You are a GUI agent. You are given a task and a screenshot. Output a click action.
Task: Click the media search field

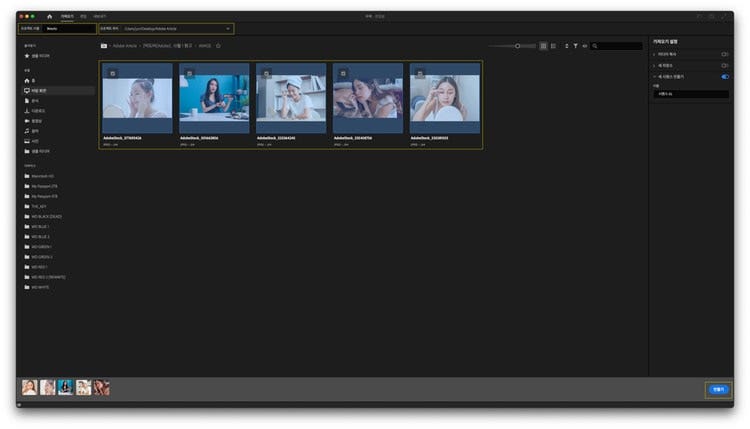[617, 46]
